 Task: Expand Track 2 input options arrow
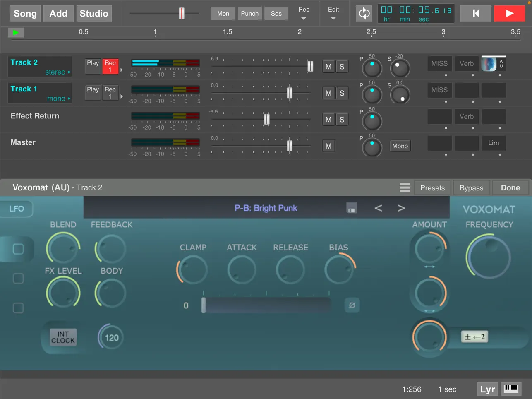[x=122, y=70]
